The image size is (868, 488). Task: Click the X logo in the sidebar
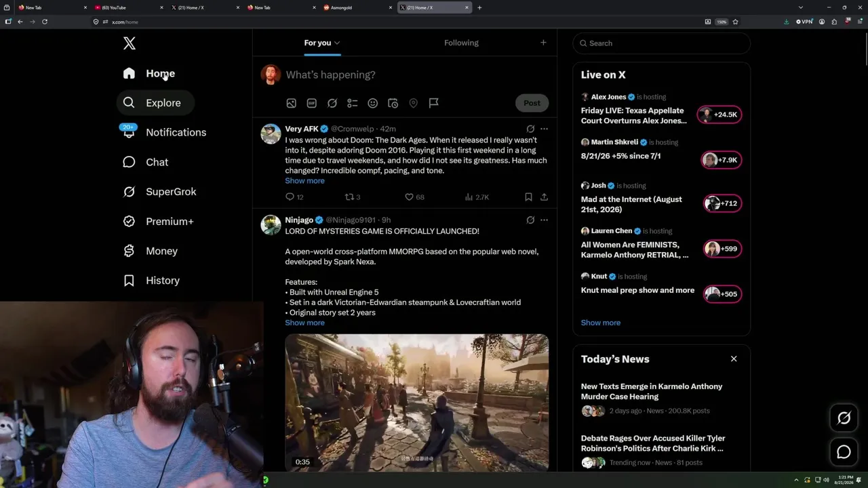[130, 43]
